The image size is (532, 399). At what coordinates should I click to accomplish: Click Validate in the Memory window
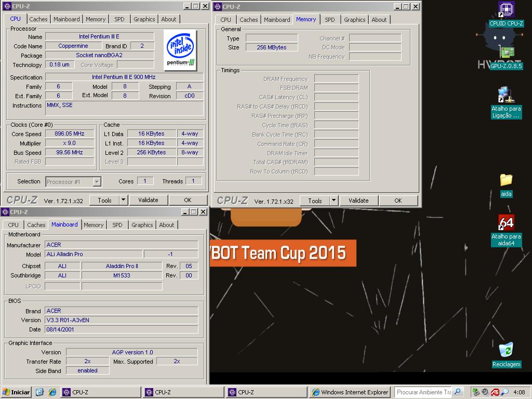point(358,201)
